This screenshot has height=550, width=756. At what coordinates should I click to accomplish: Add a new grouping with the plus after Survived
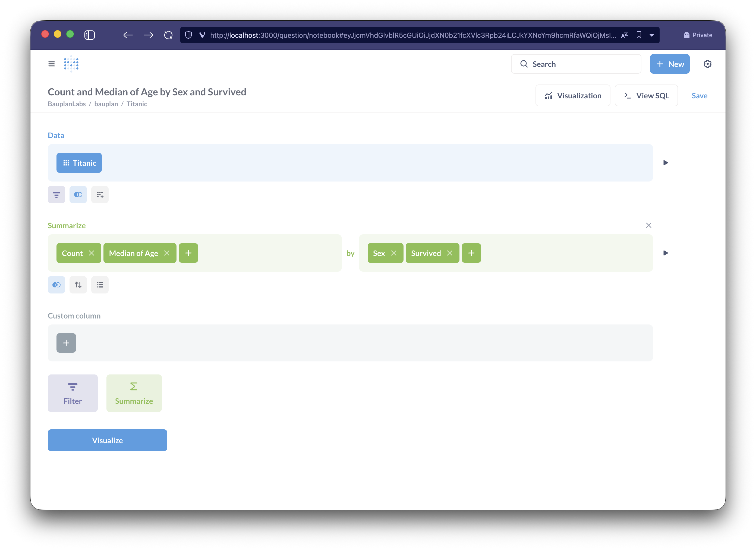(471, 253)
